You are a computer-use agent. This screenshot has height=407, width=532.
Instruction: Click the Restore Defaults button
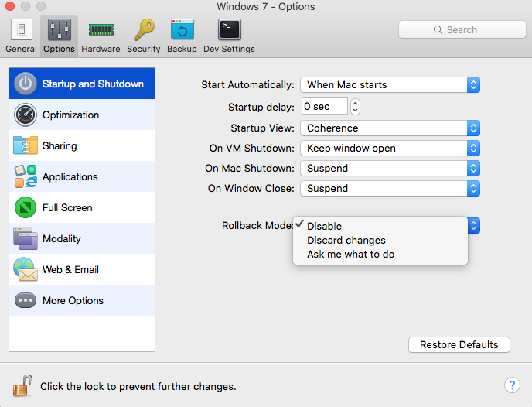[459, 345]
